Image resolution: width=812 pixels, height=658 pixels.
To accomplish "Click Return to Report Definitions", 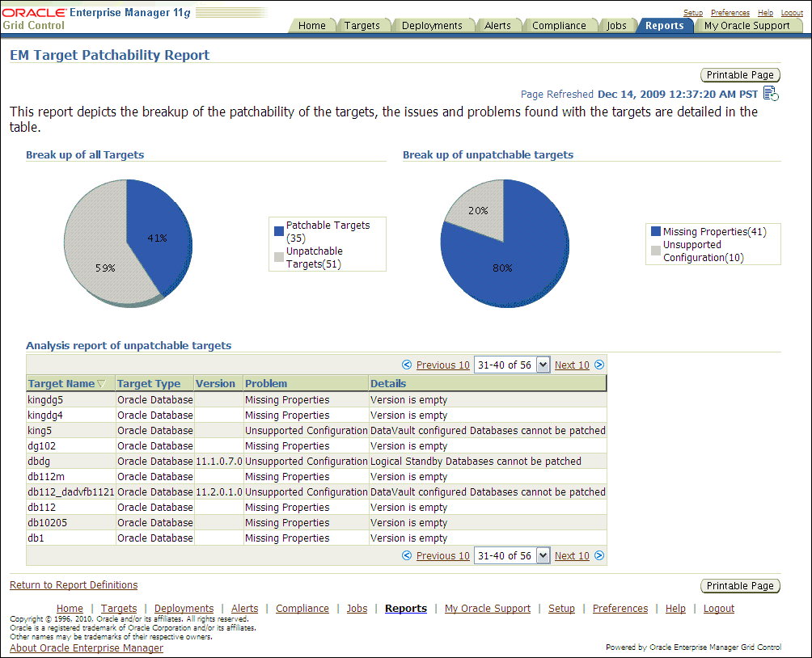I will tap(74, 584).
